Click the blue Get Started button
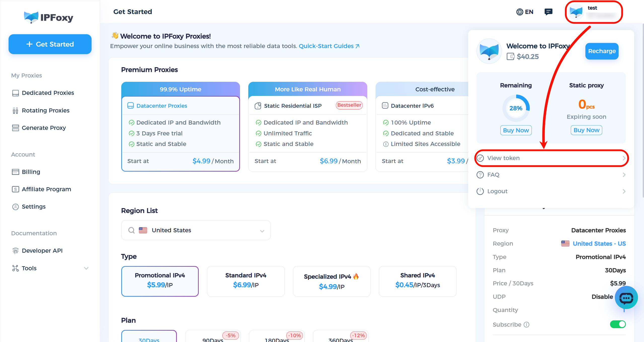 coord(50,44)
